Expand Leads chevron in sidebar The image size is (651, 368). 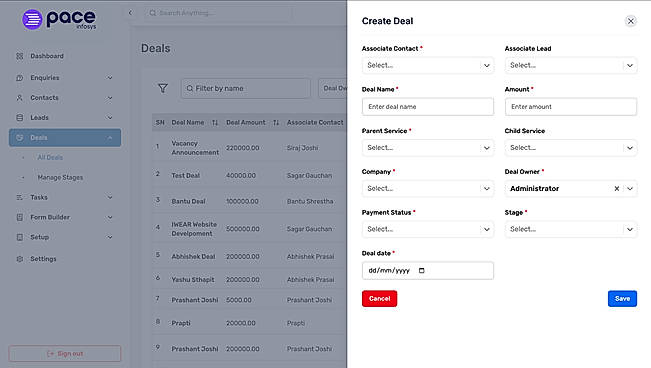110,118
